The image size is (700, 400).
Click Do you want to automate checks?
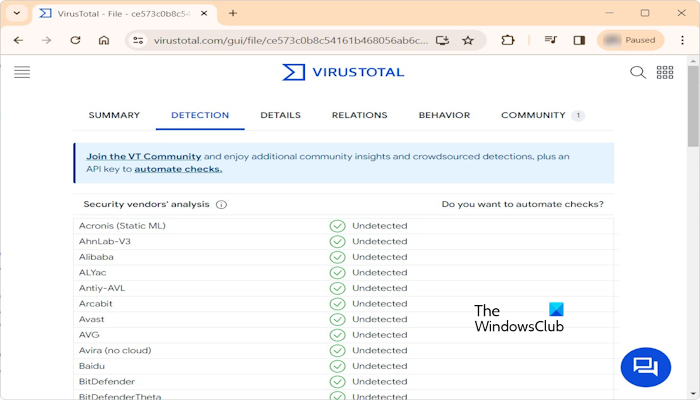[522, 204]
